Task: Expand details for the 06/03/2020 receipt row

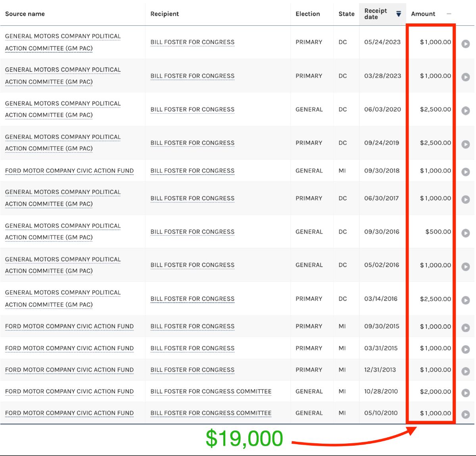Action: point(466,111)
